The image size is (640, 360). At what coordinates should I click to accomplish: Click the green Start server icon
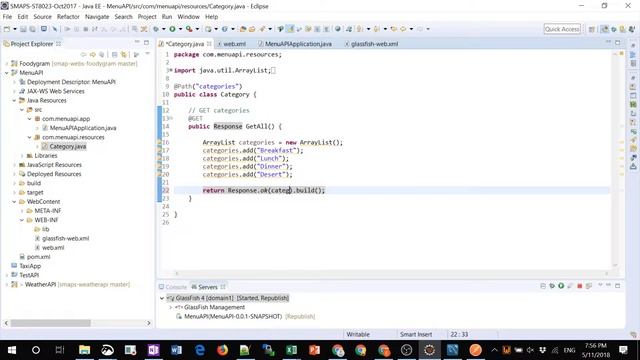[561, 286]
